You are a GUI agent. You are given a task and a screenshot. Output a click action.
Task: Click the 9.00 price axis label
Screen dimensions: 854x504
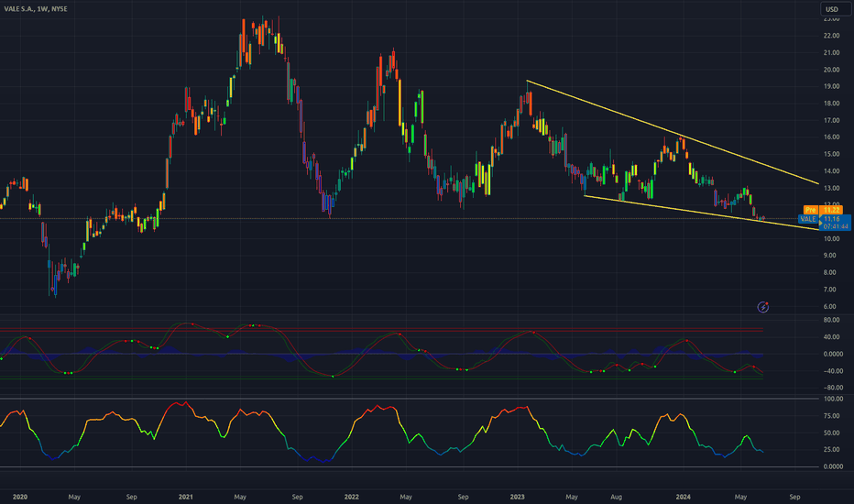pyautogui.click(x=830, y=256)
